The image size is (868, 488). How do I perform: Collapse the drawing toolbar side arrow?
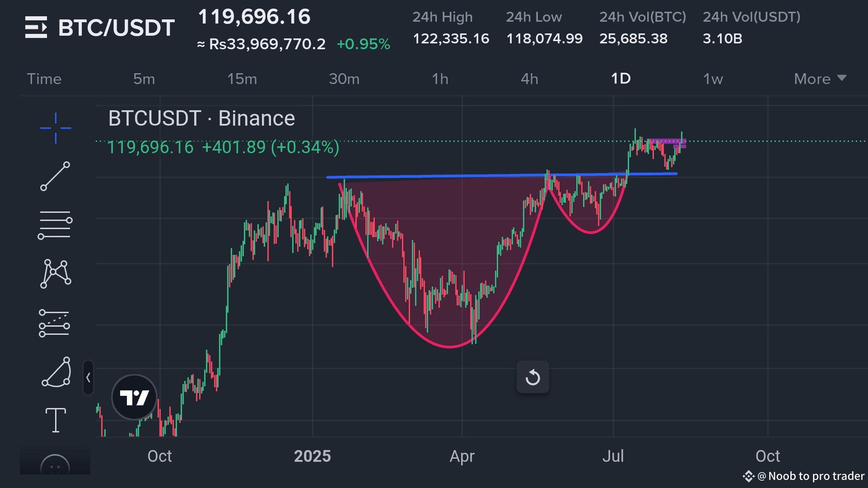[88, 378]
